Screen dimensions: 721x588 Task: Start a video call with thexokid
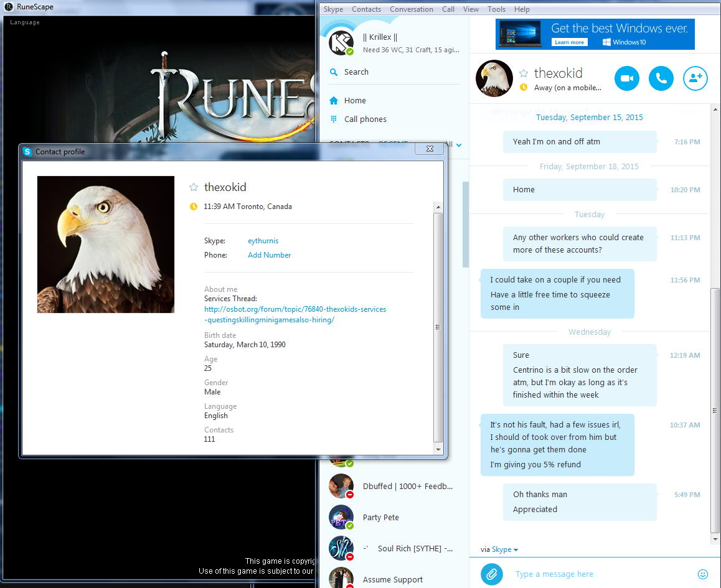(x=627, y=78)
